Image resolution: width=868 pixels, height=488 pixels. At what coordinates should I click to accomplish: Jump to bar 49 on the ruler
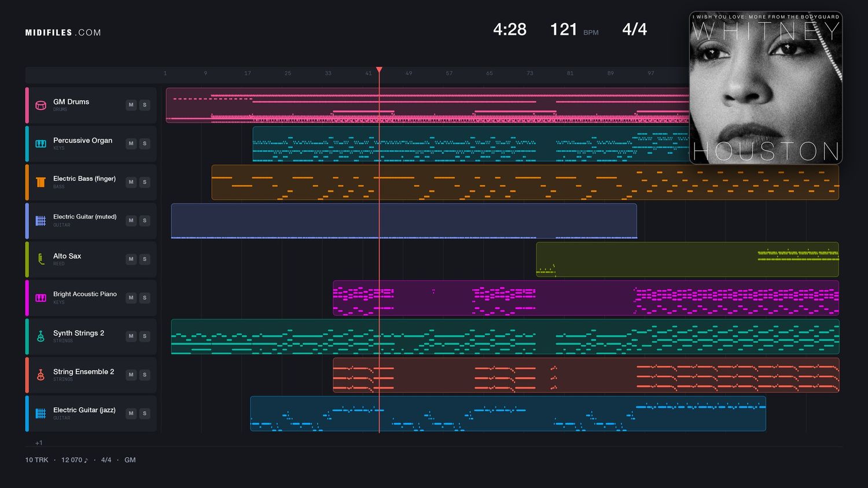tap(409, 73)
